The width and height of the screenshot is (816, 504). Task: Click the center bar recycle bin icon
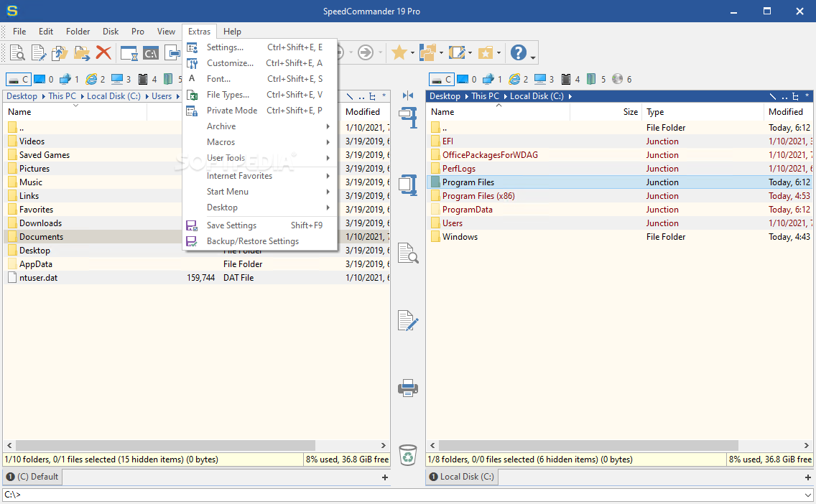tap(408, 454)
